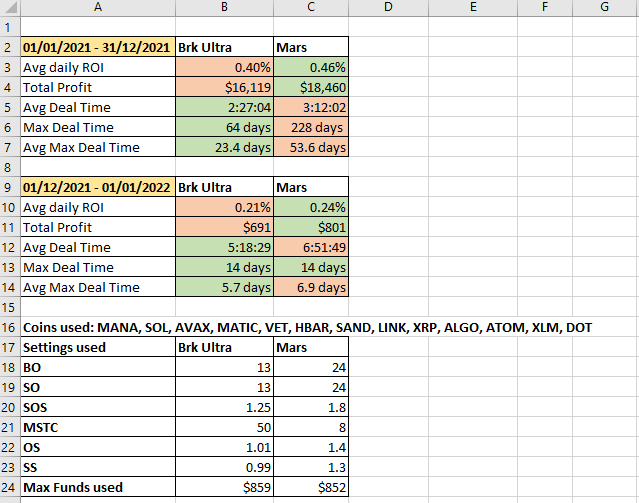Select the MSTC value 50 cell
This screenshot has height=503, width=639.
[225, 426]
